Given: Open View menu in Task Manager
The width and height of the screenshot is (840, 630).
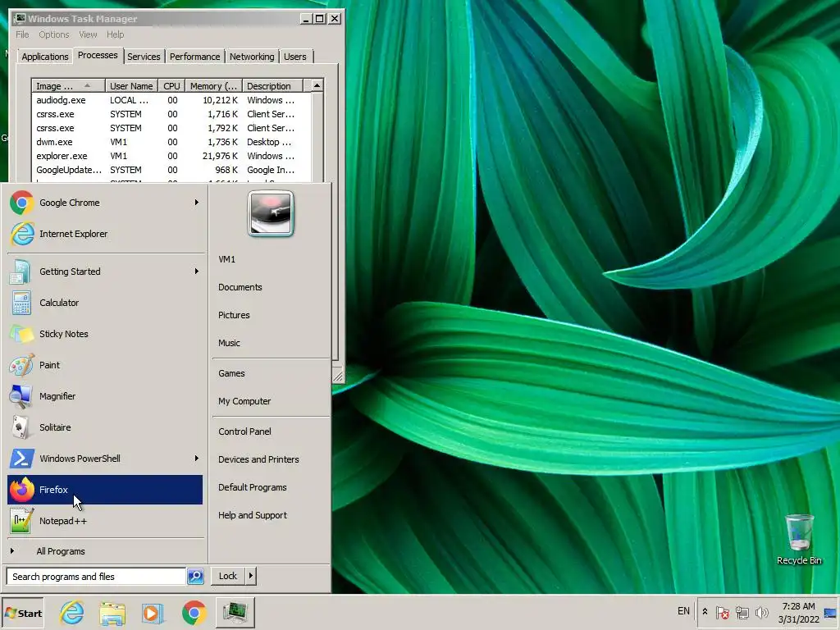Looking at the screenshot, I should 88,34.
